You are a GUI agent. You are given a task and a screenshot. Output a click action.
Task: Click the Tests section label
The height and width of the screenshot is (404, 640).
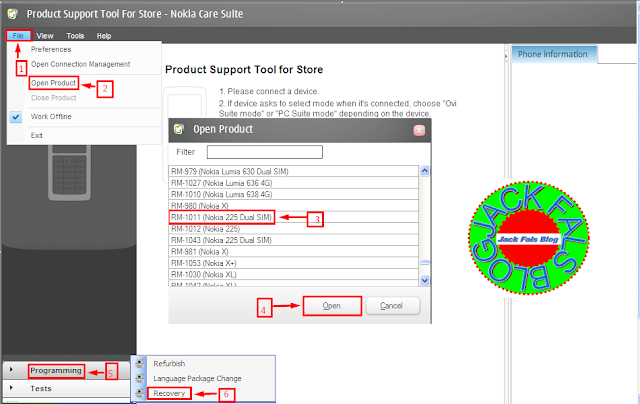coord(41,388)
